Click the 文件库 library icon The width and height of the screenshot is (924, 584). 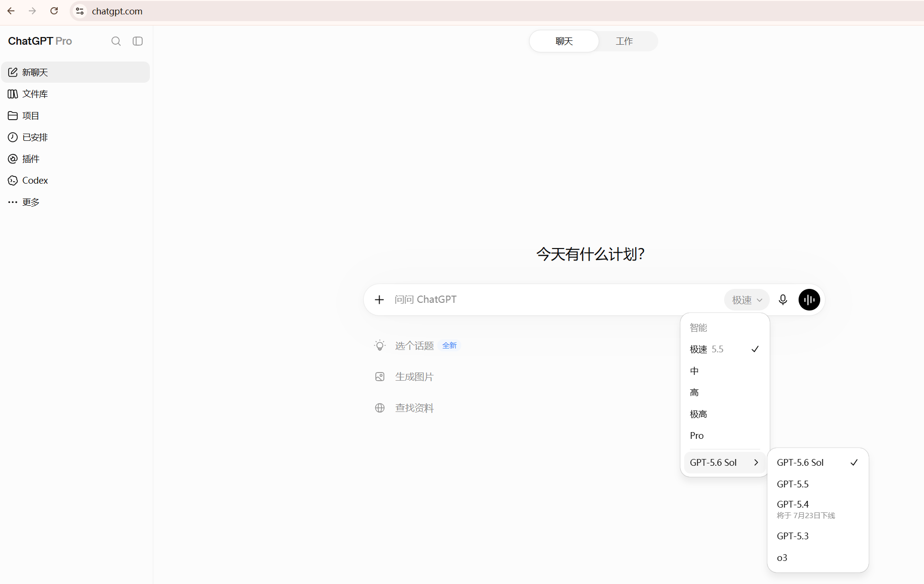(13, 94)
